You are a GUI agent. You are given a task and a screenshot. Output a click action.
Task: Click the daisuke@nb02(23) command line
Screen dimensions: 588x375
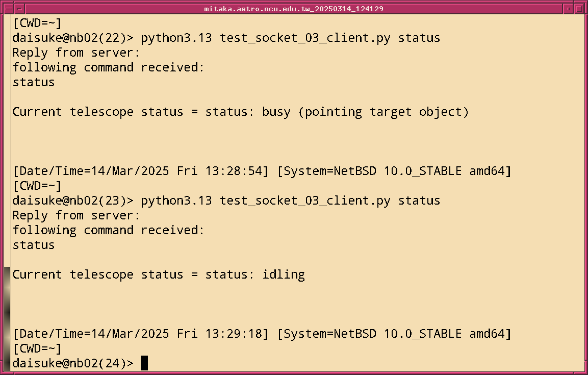226,201
